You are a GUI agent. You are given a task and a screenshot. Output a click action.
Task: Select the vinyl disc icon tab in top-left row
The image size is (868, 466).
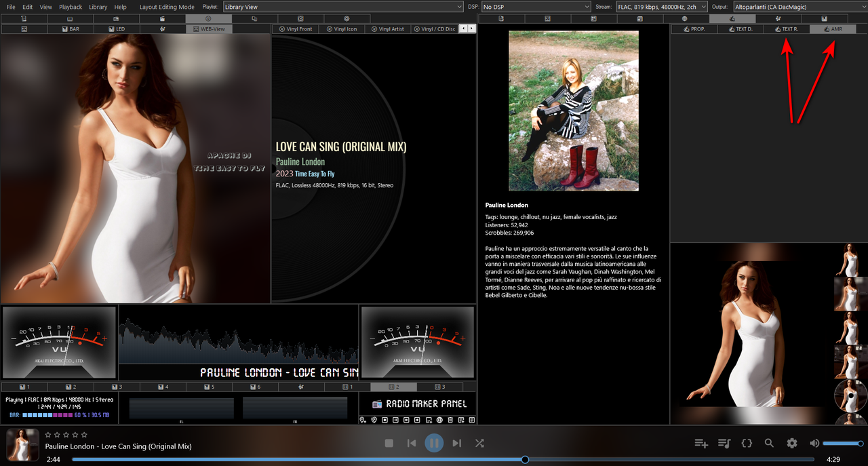point(208,18)
